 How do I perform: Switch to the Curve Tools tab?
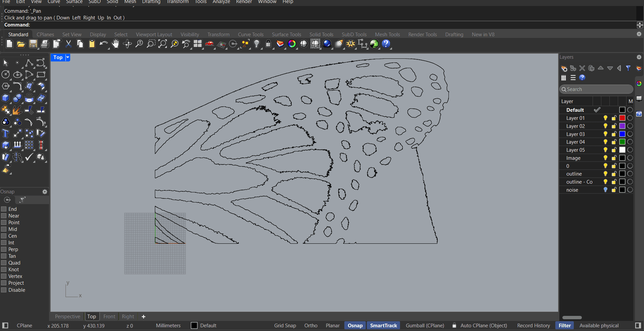251,35
